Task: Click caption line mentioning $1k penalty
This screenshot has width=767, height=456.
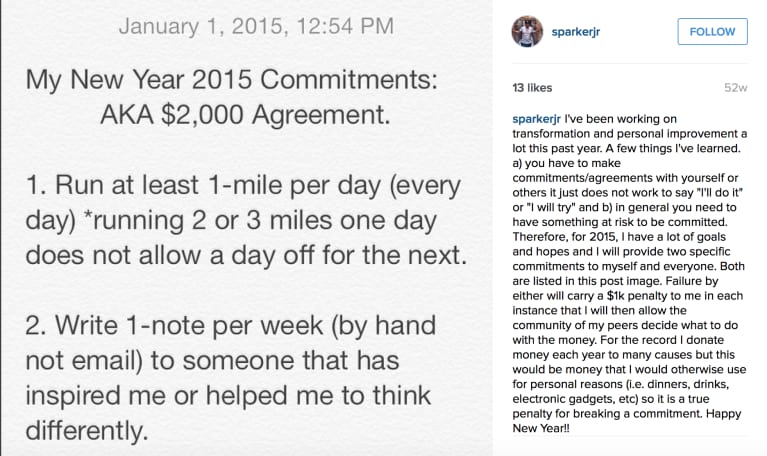Action: [628, 296]
